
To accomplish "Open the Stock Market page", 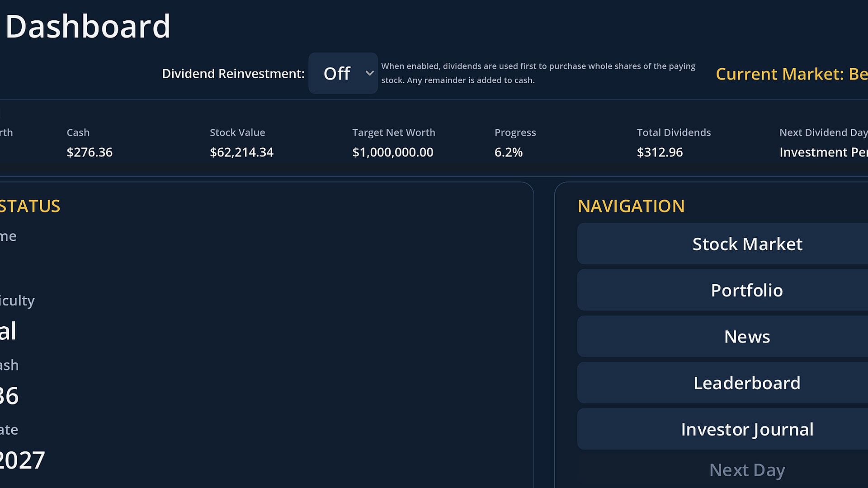I will coord(747,244).
